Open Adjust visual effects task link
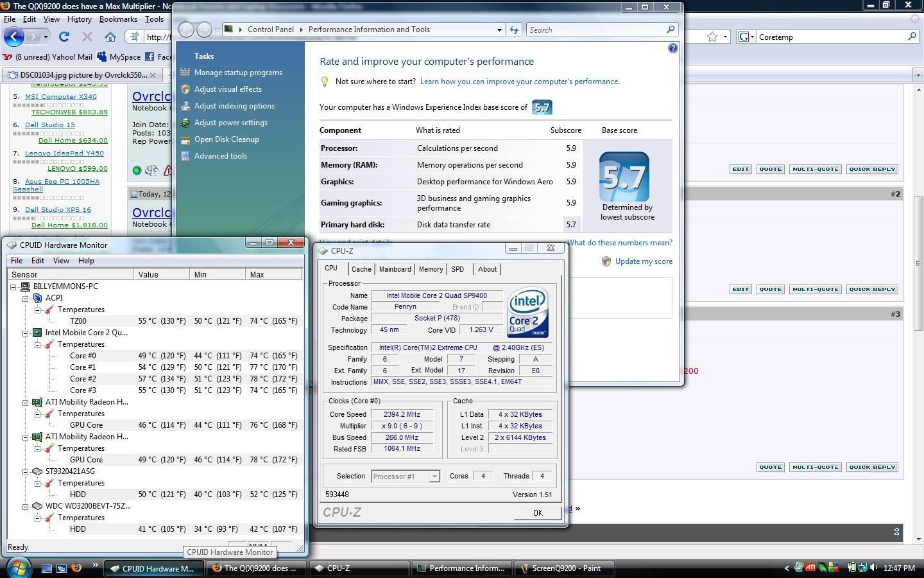The height and width of the screenshot is (578, 924). [228, 89]
